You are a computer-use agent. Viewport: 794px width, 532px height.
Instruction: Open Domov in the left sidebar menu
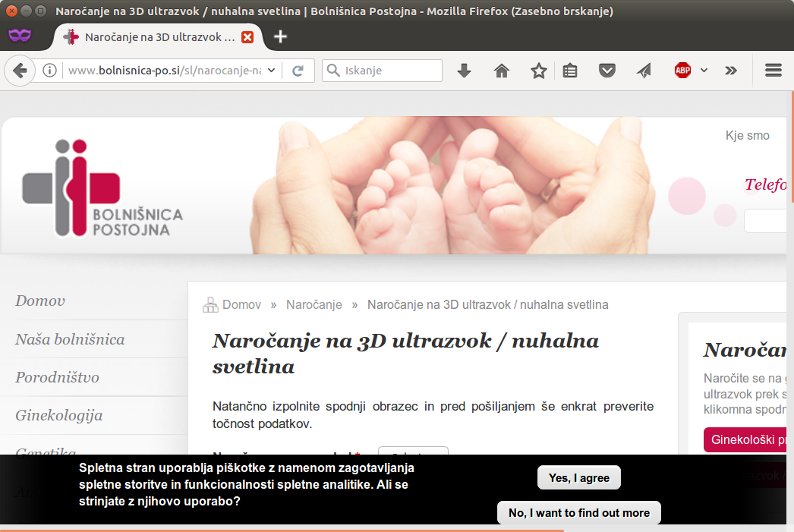[40, 301]
